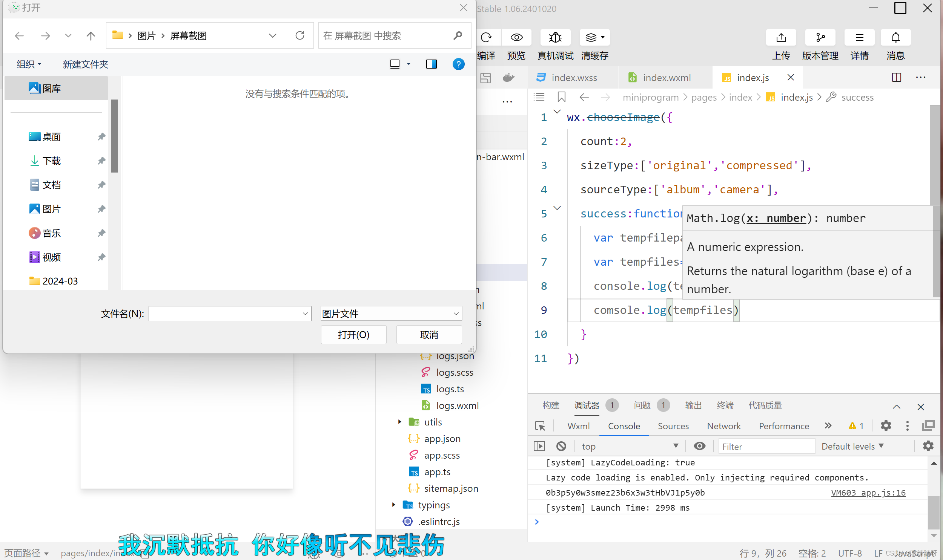Click the preview eye icon in toolbar

(x=516, y=37)
